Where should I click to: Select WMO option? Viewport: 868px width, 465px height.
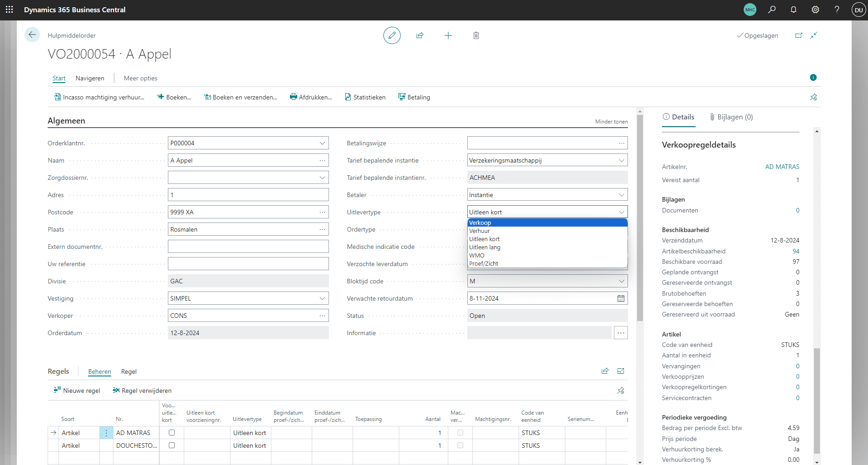547,255
